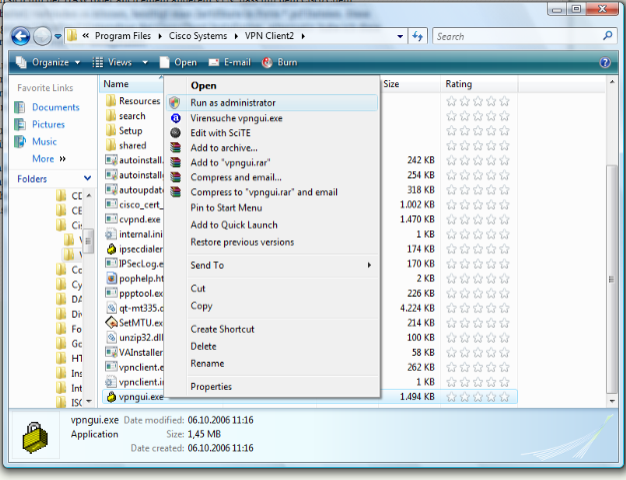Expand arrow after VPN Client2 breadcrumb
The height and width of the screenshot is (480, 626).
coord(303,36)
